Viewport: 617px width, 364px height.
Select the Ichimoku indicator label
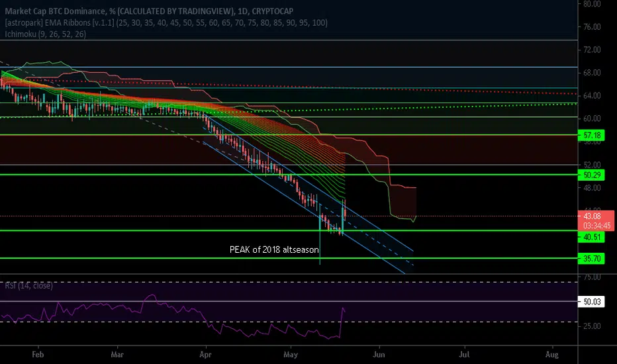point(45,34)
